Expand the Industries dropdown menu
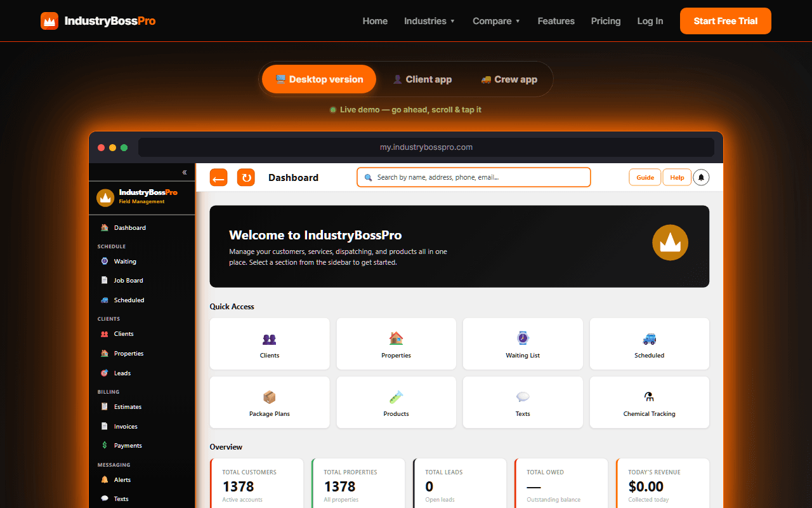The height and width of the screenshot is (508, 812). pos(429,21)
